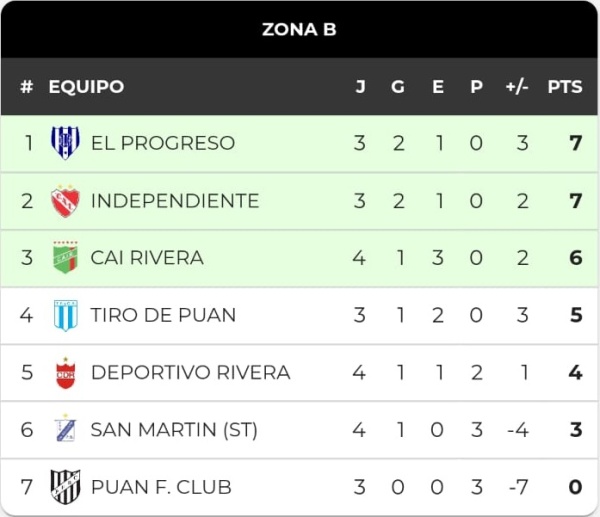Click the Puan F. Club black-striped crest
The width and height of the screenshot is (600, 517).
click(x=65, y=486)
